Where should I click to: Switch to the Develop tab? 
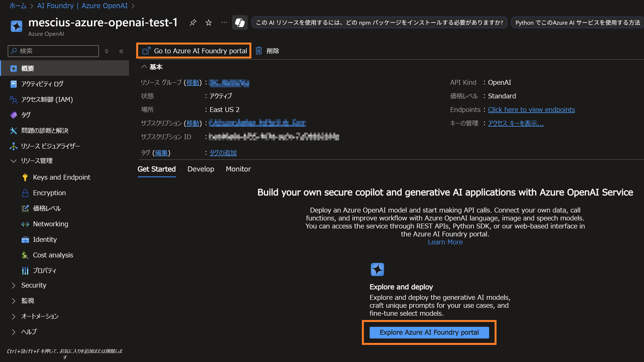(x=201, y=169)
